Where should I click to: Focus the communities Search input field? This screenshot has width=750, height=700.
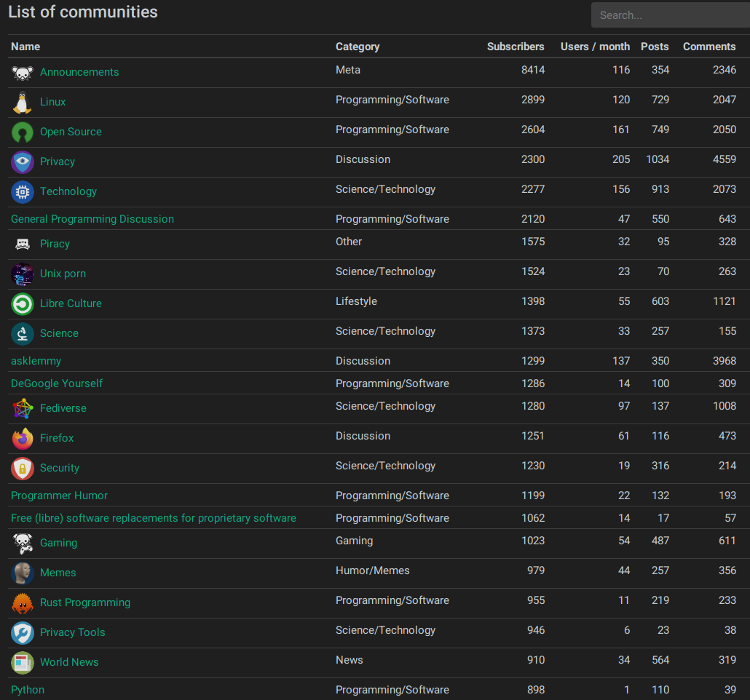coord(670,15)
